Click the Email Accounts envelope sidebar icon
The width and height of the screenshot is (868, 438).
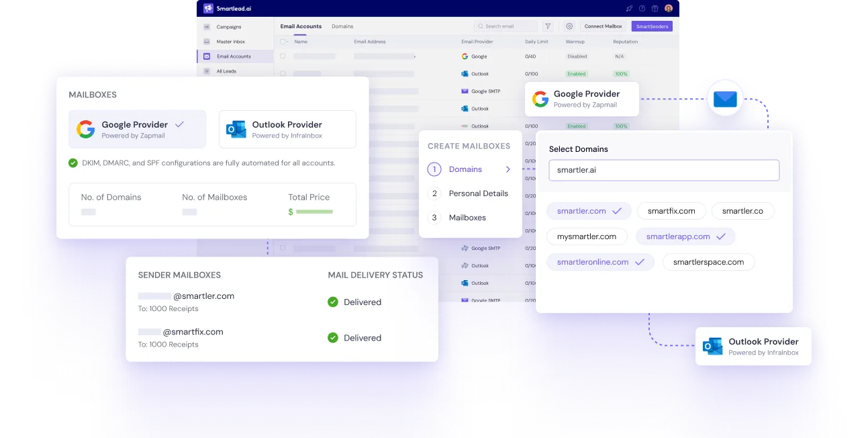[207, 56]
